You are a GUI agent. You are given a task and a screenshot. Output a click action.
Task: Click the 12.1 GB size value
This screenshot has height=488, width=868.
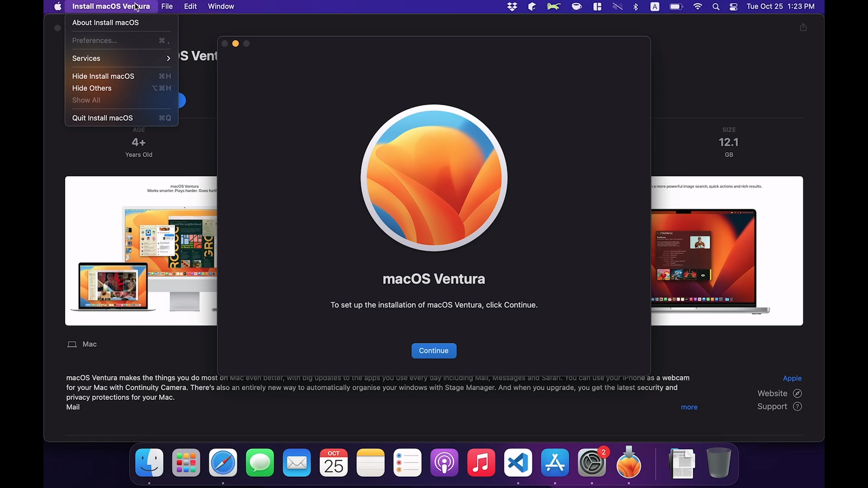tap(729, 142)
